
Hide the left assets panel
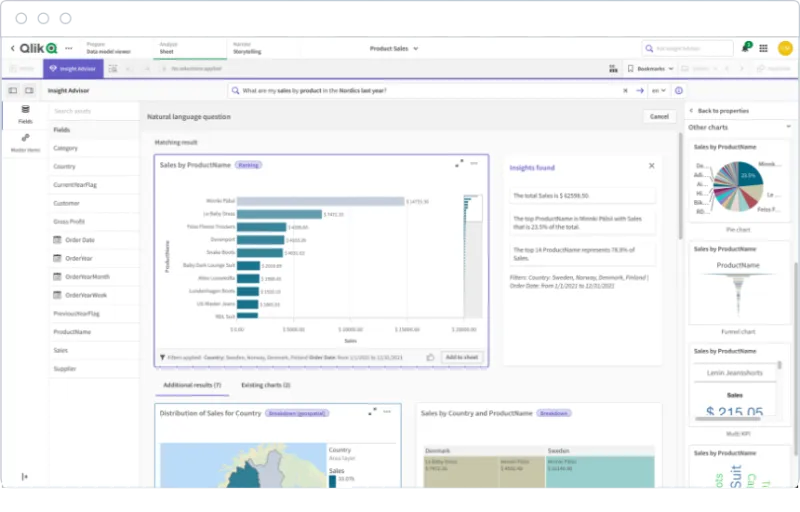pos(13,90)
